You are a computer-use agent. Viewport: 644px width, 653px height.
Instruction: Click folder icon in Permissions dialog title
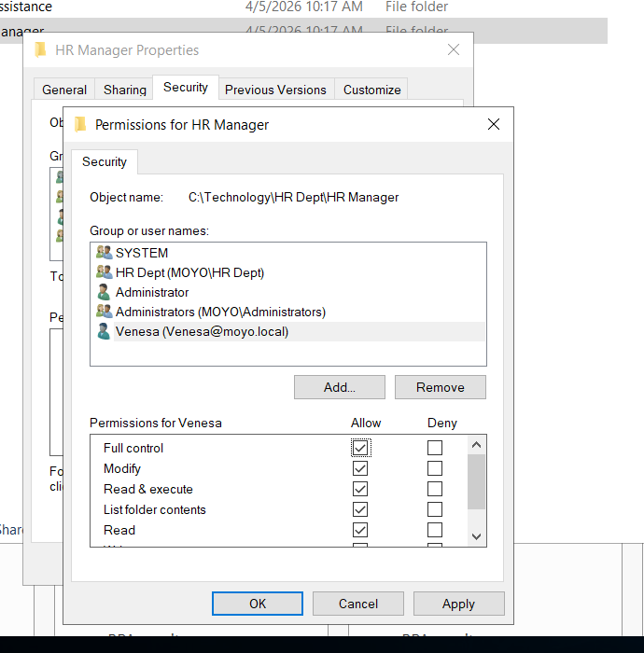80,125
